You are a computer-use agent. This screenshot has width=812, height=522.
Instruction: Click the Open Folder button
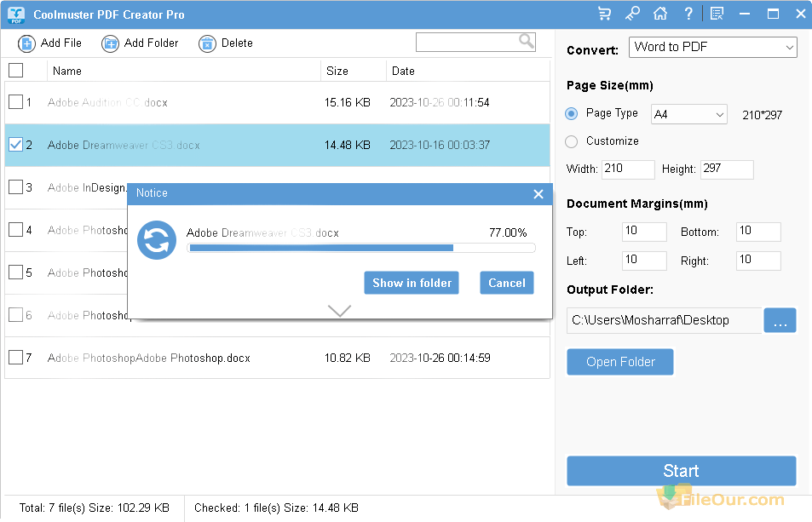[x=620, y=362]
